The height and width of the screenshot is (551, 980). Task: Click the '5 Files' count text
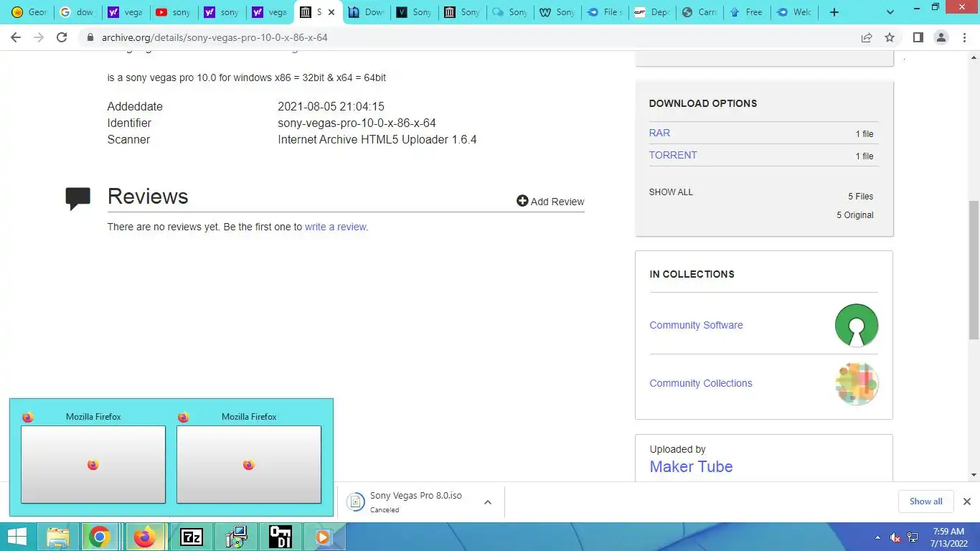860,197
